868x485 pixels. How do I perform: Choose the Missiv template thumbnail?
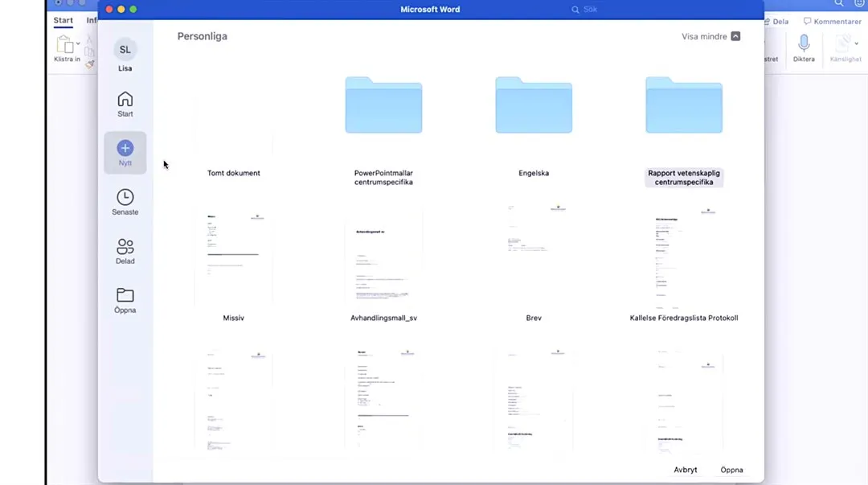233,257
